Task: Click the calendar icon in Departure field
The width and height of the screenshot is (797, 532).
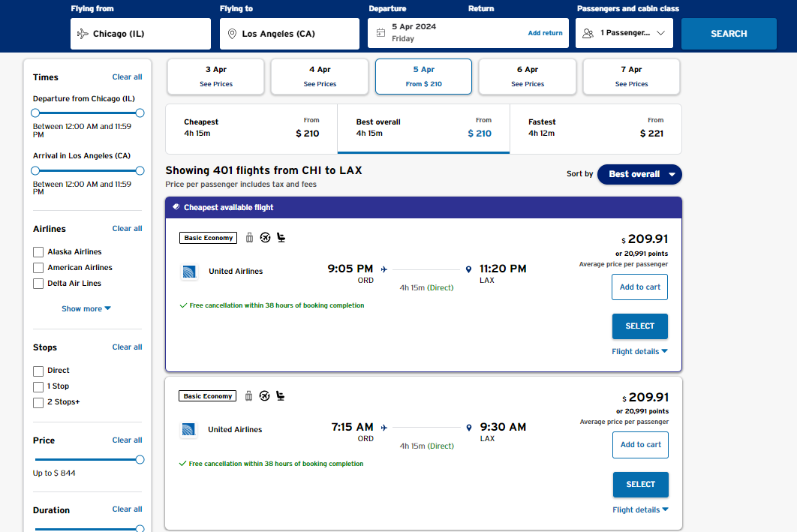Action: click(x=380, y=33)
